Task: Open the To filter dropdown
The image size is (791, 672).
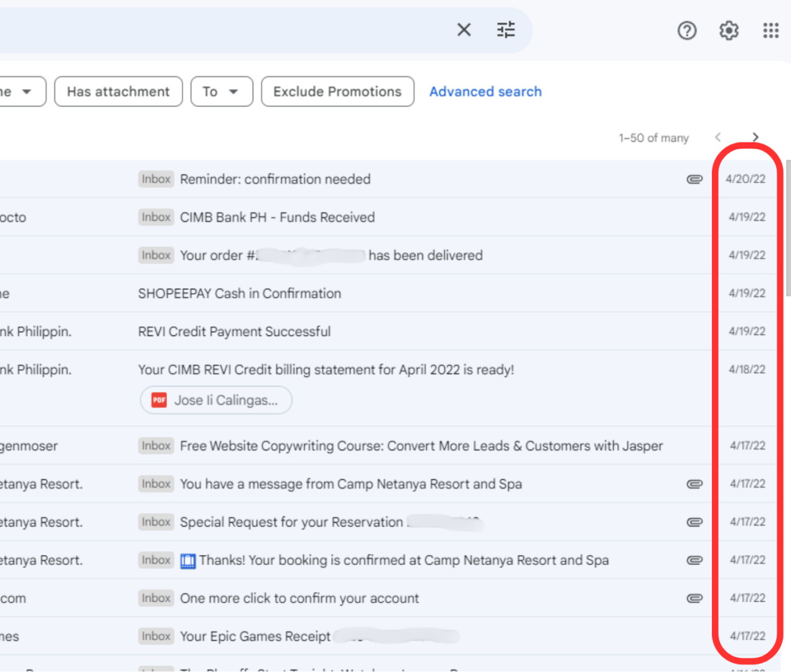Action: click(x=222, y=91)
